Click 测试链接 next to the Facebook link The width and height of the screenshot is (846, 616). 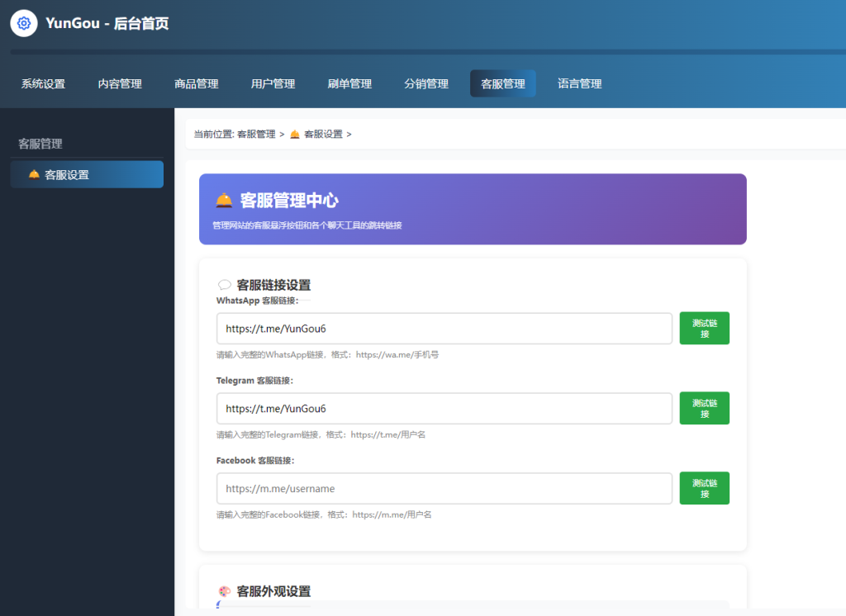[x=704, y=488]
